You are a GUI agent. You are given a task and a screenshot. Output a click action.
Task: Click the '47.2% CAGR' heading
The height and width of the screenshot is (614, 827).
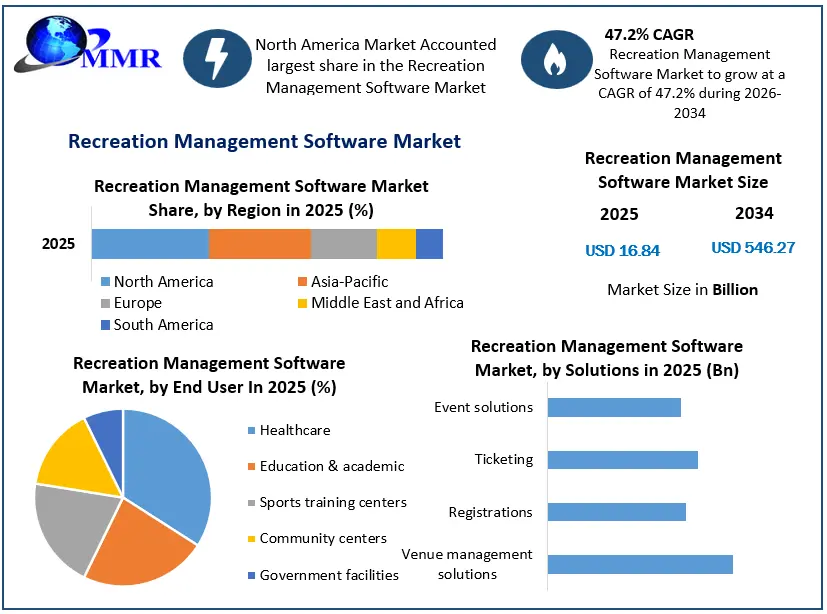[649, 35]
